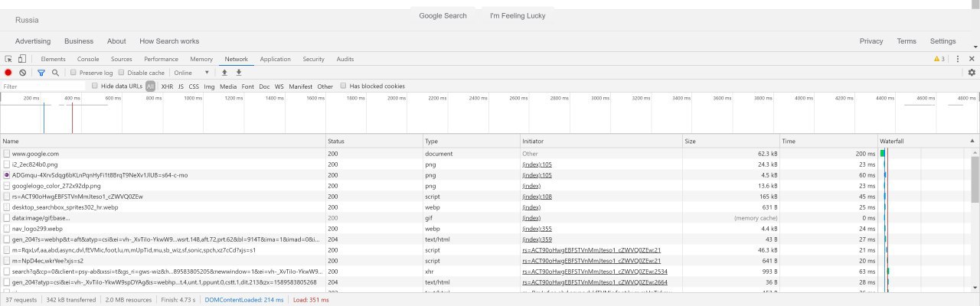Filter requests by XHR
Viewport: 980px width, 306px height.
(167, 86)
